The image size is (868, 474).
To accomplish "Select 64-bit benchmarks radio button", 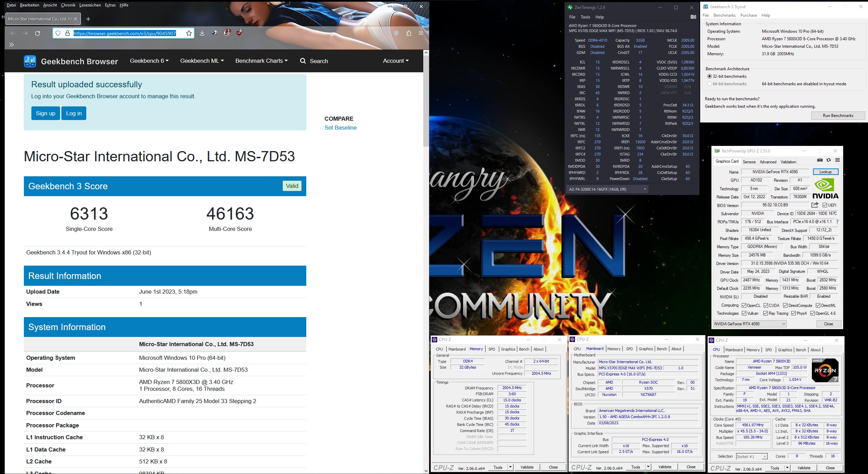I will point(710,84).
